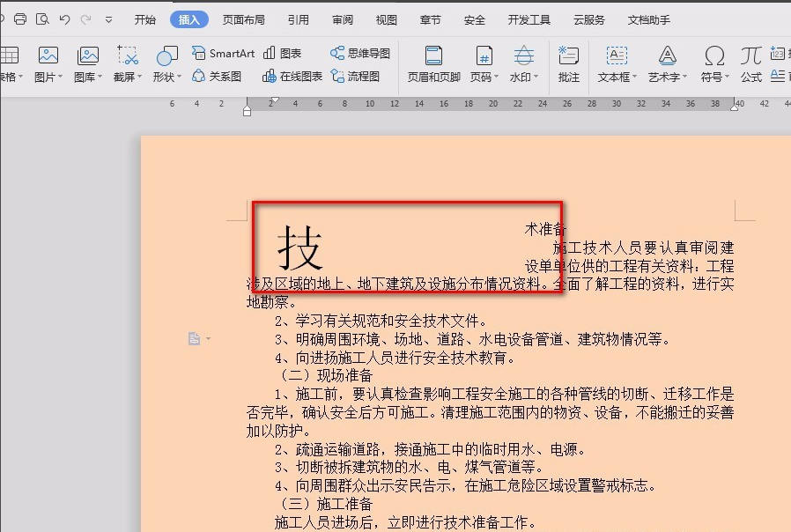Open the 页面布局 (Page Layout) tab
791x532 pixels.
(243, 19)
